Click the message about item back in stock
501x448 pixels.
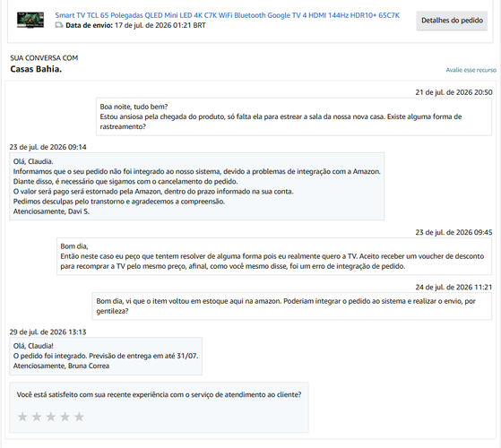pos(291,306)
